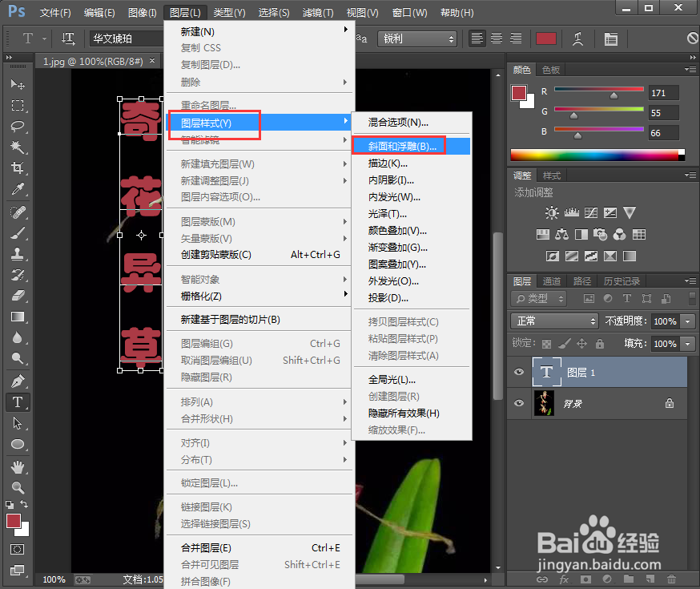Select the Brush tool
This screenshot has height=589, width=700.
18,233
